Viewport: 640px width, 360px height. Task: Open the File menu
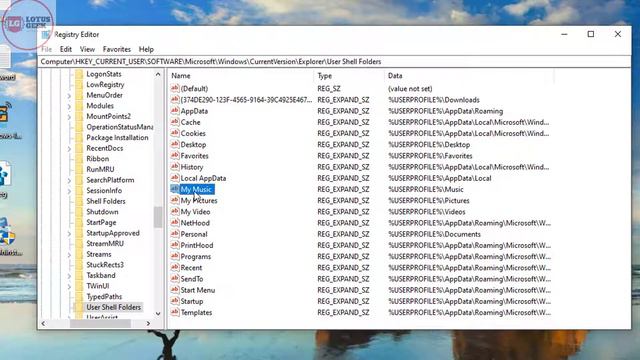47,49
